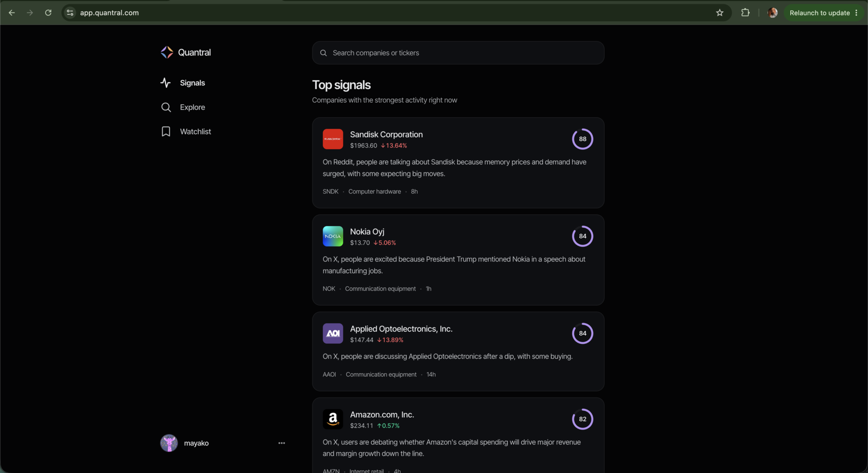Open the Amazon.com logo
The height and width of the screenshot is (473, 868).
tap(333, 419)
